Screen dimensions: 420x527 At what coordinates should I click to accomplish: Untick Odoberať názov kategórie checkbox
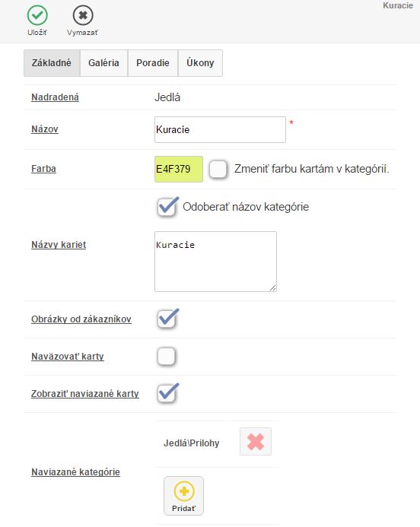[167, 207]
